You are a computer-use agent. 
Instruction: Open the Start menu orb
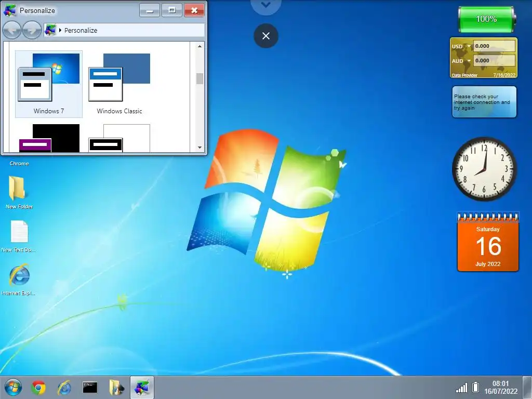click(13, 387)
